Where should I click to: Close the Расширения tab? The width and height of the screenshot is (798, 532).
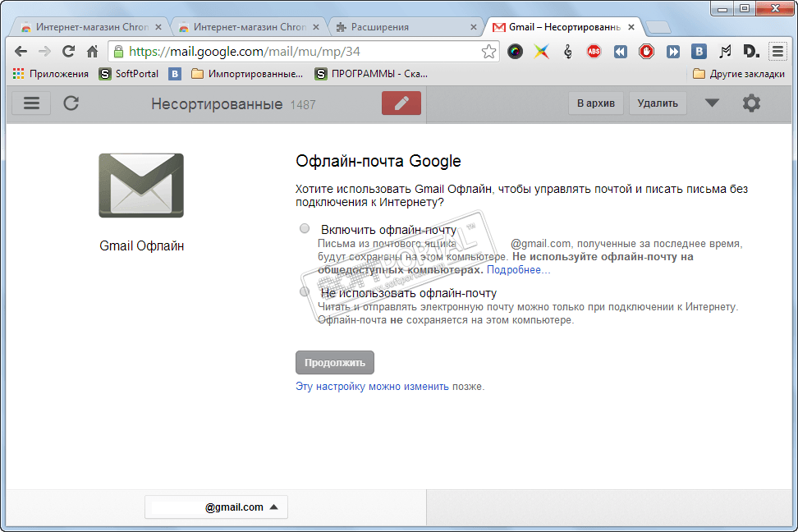click(474, 27)
